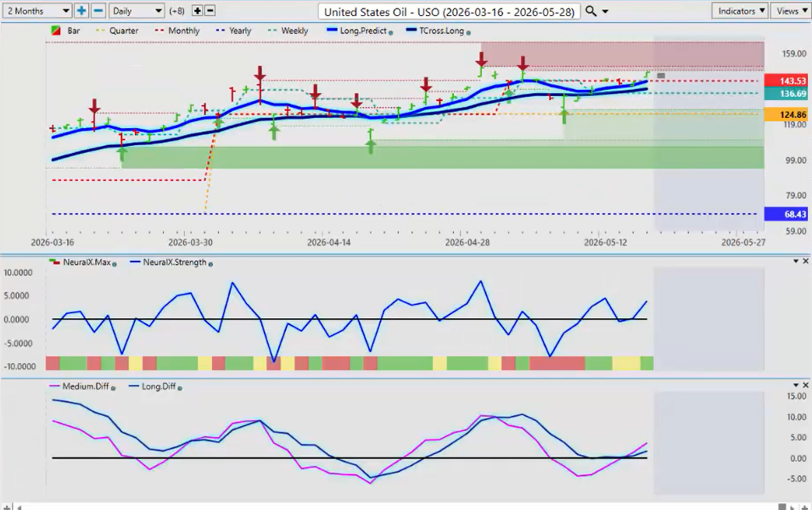This screenshot has height=510, width=812.
Task: Click the red resistance zone at top right
Action: [x=622, y=54]
